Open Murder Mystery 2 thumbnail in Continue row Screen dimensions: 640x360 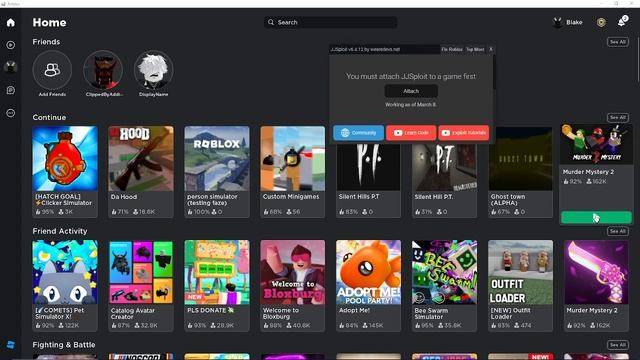596,144
